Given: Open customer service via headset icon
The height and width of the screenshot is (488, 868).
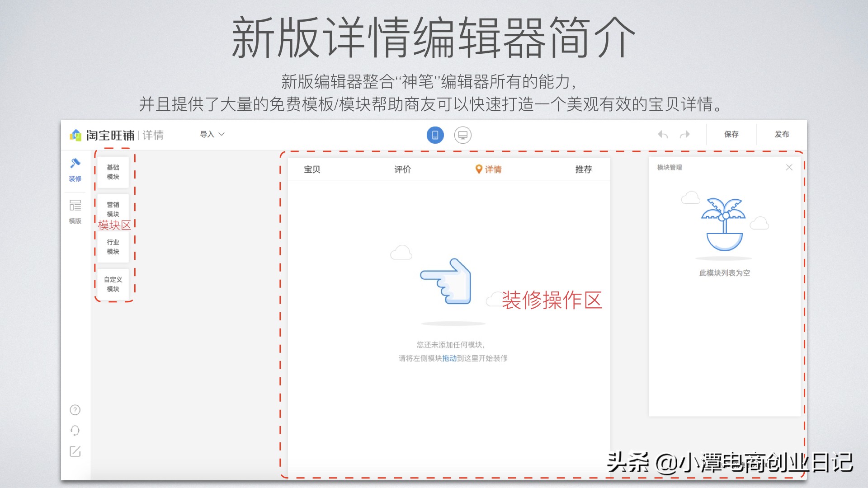Looking at the screenshot, I should click(x=75, y=431).
